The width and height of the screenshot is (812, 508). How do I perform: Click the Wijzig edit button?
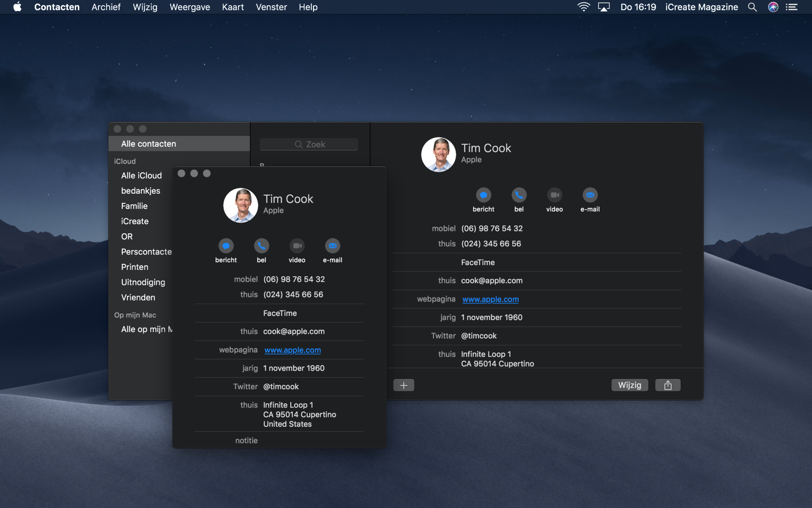click(x=629, y=385)
